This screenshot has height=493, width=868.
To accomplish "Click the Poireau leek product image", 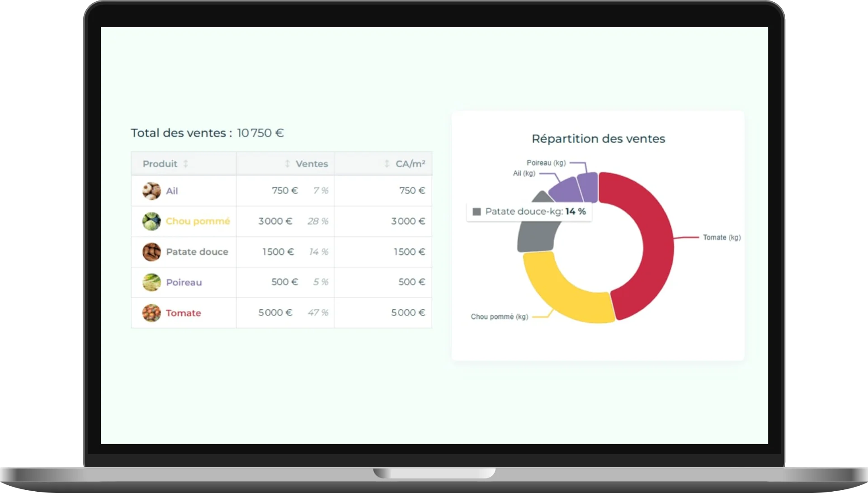I will coord(151,282).
